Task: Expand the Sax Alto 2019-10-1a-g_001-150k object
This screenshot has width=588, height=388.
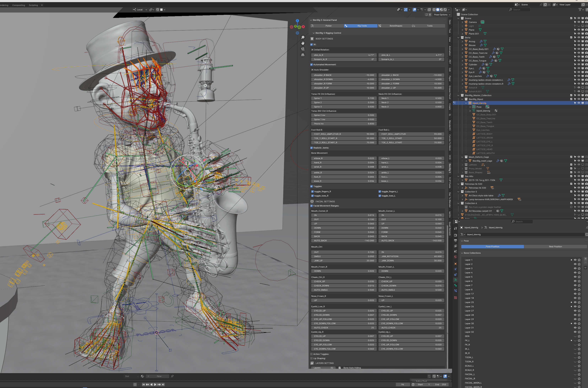Action: [462, 180]
